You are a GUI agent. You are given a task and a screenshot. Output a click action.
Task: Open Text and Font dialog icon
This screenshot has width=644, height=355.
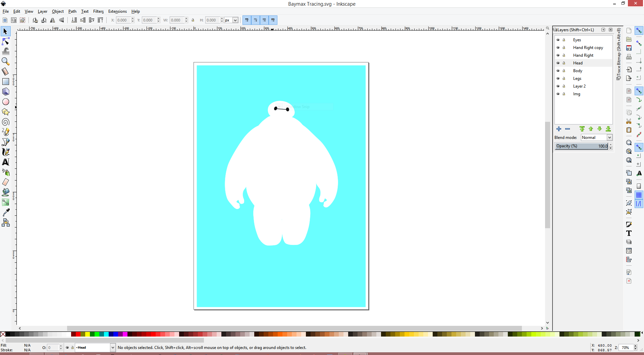click(x=629, y=233)
